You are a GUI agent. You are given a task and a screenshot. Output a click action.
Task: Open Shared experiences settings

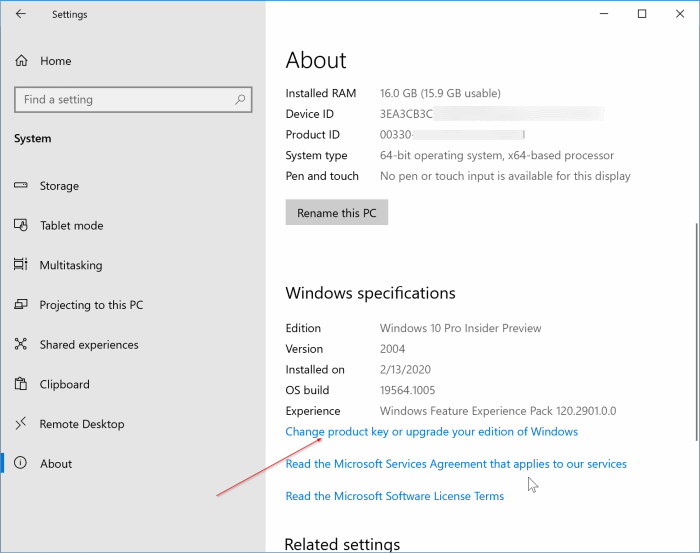click(x=89, y=345)
